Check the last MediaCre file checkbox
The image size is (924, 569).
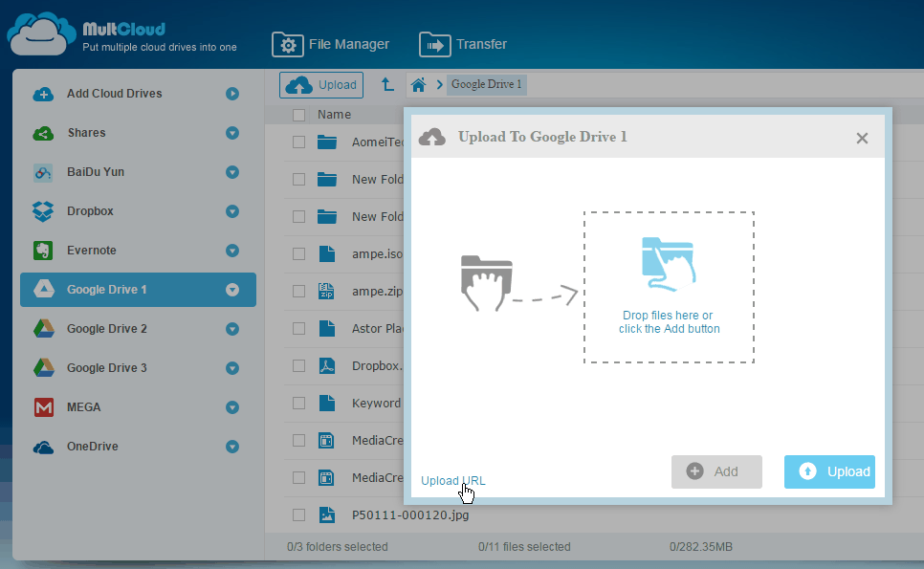point(298,478)
